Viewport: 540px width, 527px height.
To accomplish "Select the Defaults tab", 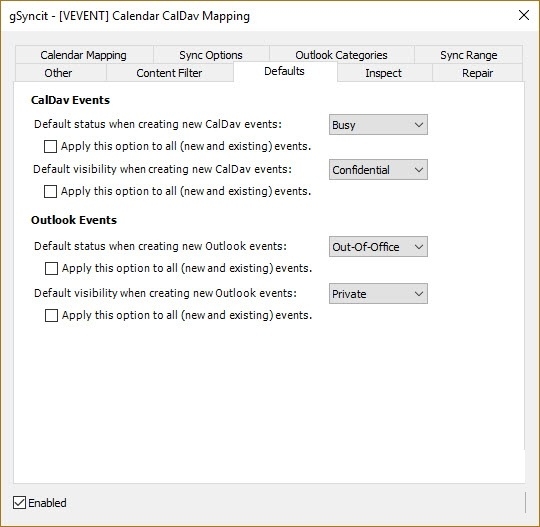I will tap(284, 71).
